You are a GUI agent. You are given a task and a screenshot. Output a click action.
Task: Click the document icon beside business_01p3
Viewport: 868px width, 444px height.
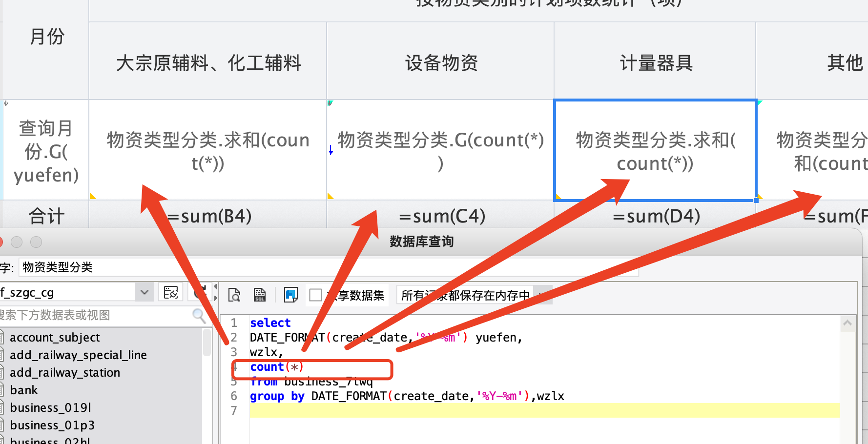tap(1, 425)
